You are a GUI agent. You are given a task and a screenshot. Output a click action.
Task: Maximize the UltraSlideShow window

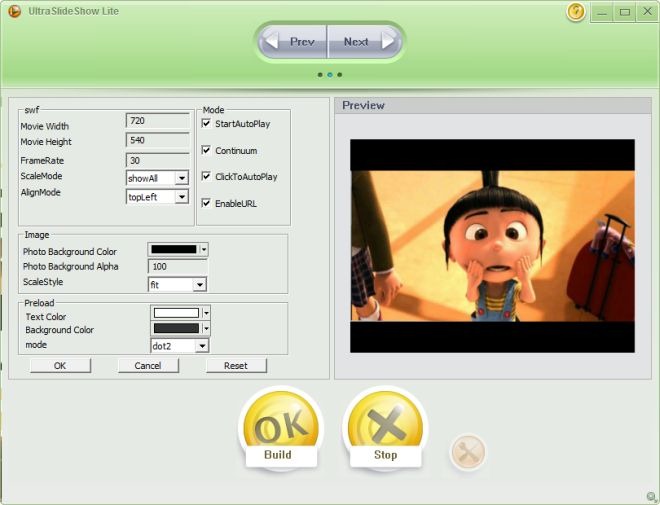tap(625, 13)
